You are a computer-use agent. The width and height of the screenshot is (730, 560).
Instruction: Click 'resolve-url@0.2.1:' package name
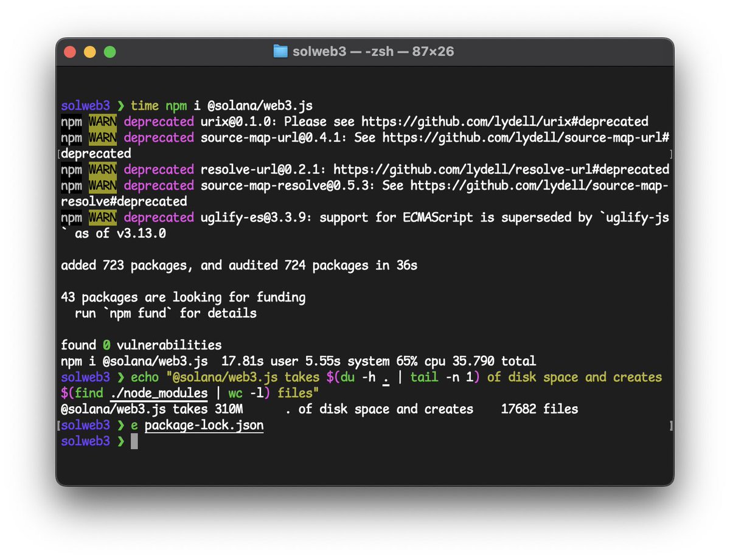click(x=263, y=170)
